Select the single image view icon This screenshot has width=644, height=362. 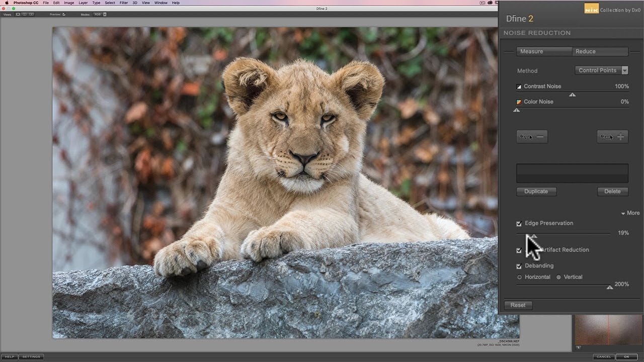point(18,15)
